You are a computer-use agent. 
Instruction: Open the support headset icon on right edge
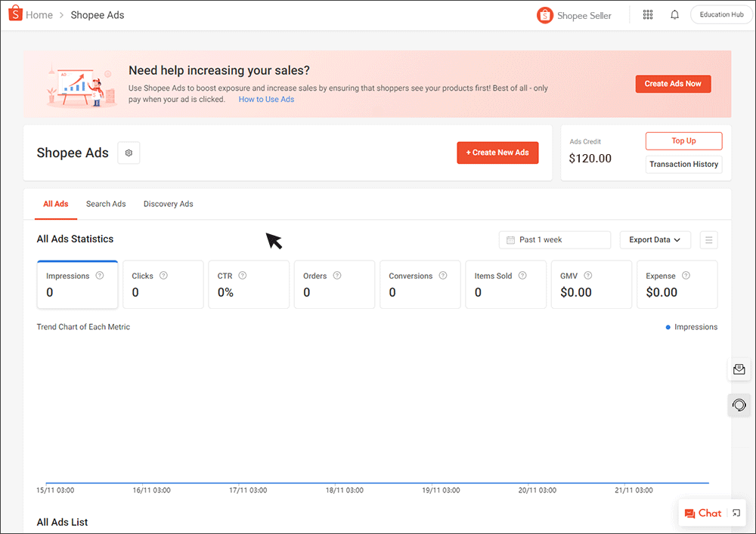point(739,405)
